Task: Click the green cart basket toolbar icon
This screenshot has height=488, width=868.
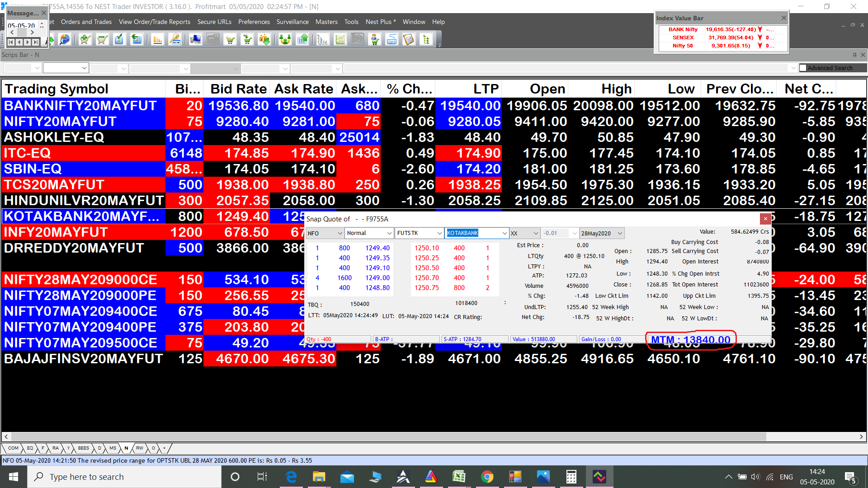Action: [231, 40]
